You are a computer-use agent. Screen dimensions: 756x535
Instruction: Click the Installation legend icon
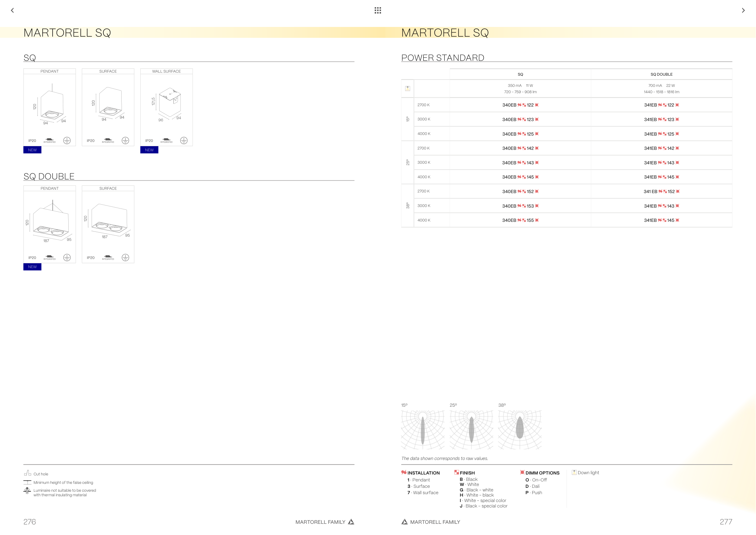pyautogui.click(x=404, y=472)
